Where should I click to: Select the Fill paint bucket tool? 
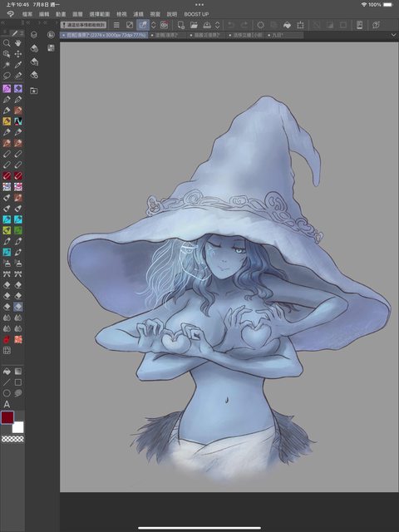(x=7, y=372)
